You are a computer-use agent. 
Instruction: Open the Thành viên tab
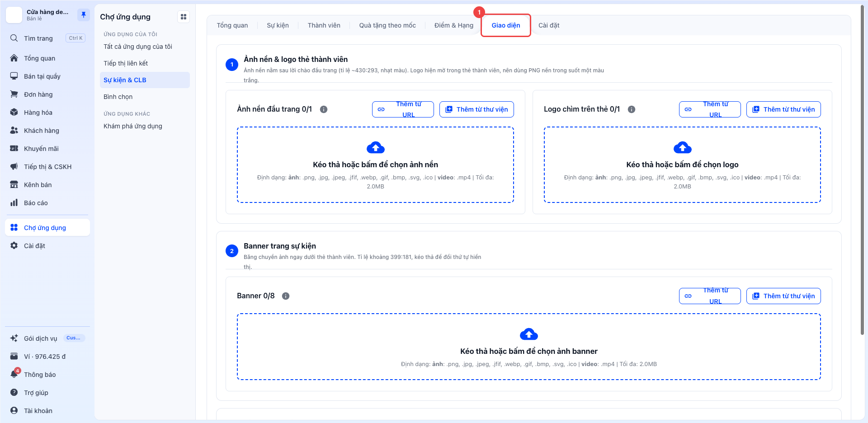324,25
